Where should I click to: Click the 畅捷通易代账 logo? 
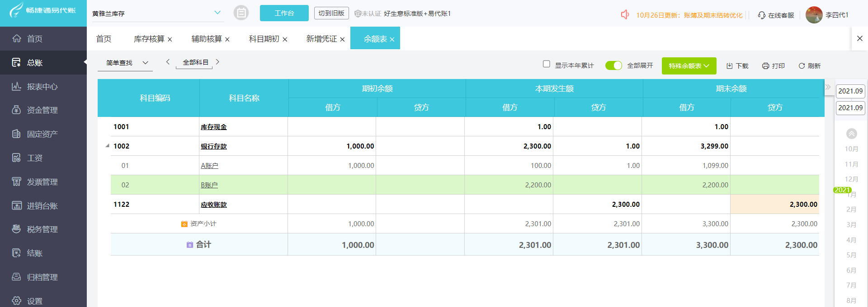(43, 10)
